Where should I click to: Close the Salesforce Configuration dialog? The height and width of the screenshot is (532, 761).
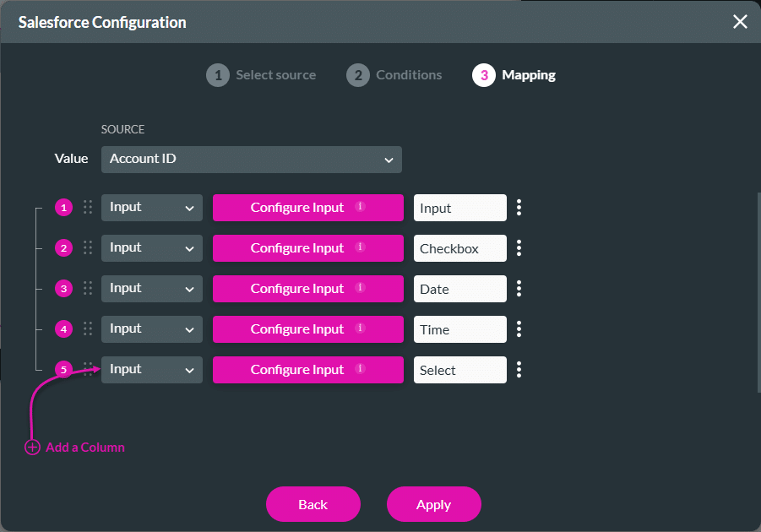tap(740, 22)
